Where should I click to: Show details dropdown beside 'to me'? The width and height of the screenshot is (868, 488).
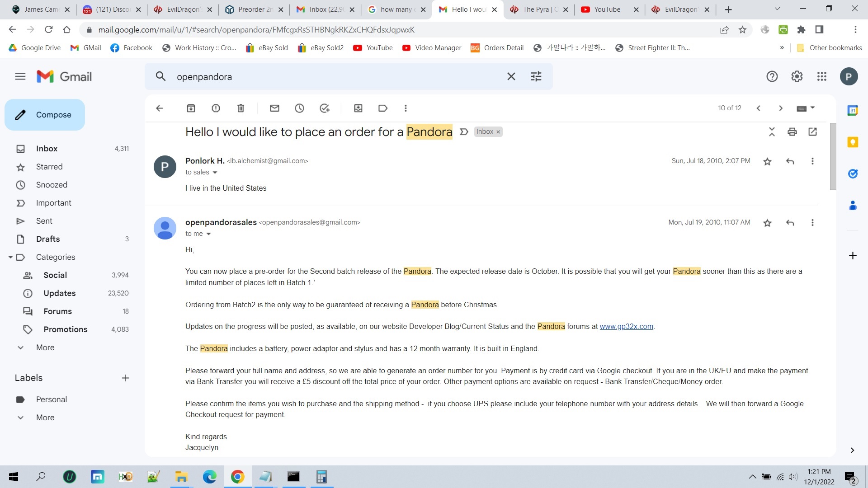(208, 234)
